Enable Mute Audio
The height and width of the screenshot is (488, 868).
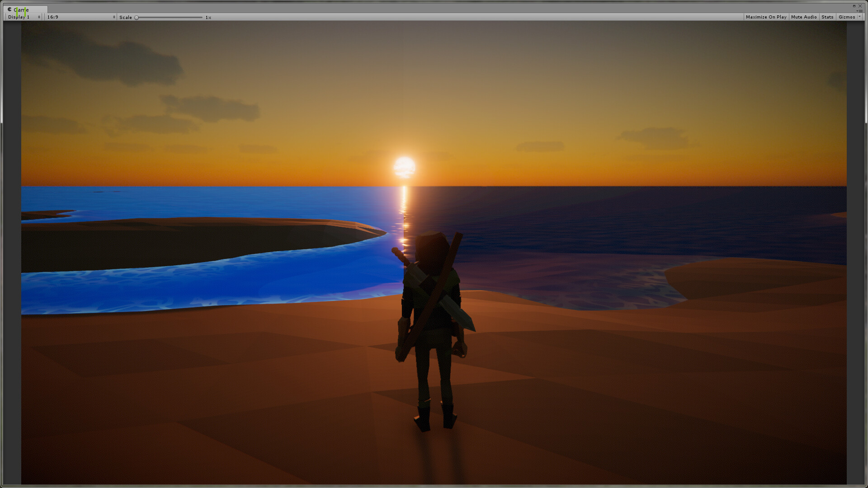pyautogui.click(x=803, y=17)
